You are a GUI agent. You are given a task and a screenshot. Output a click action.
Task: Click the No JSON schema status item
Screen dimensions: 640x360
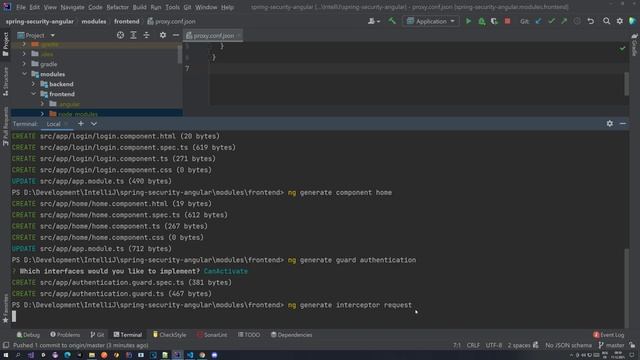[568, 345]
